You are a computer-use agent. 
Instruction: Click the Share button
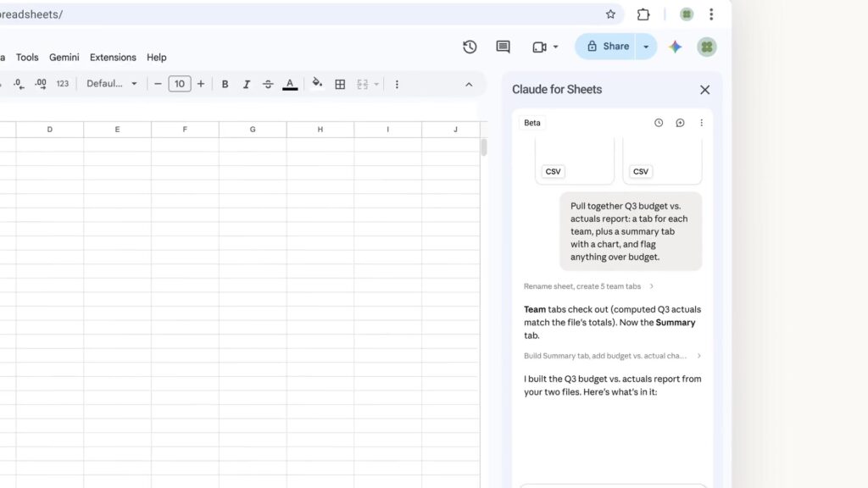click(607, 47)
